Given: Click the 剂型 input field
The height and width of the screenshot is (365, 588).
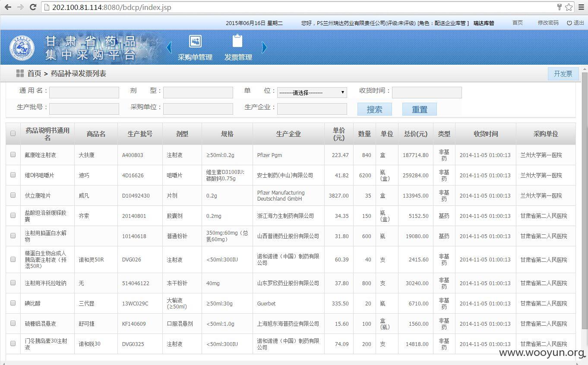Looking at the screenshot, I should (x=198, y=92).
